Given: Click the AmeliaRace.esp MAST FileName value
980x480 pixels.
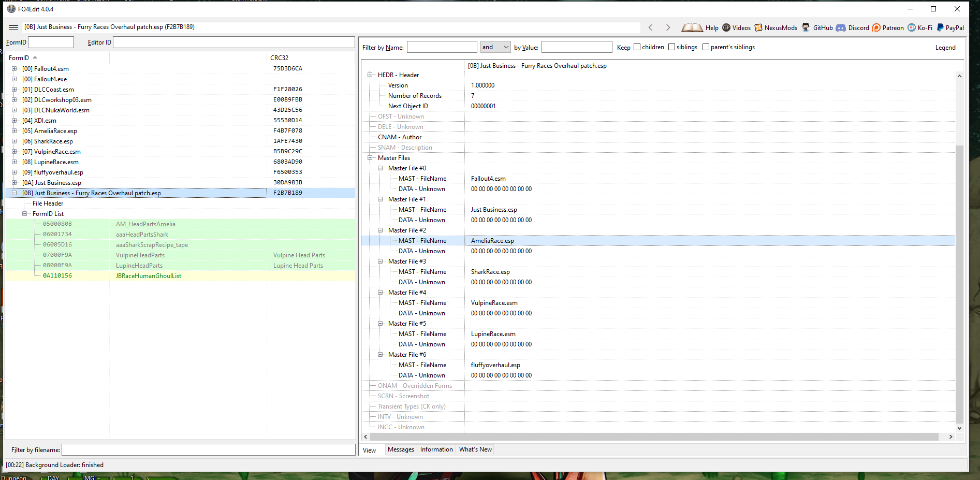Looking at the screenshot, I should (492, 240).
